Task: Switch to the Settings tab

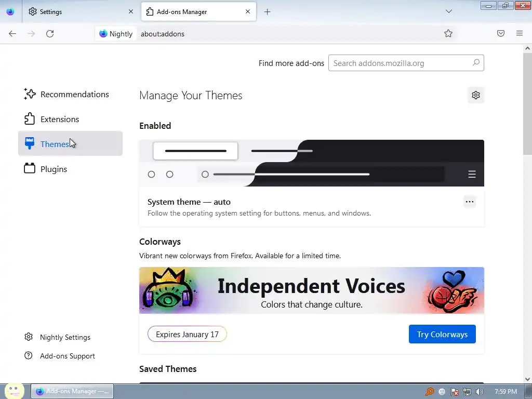Action: click(x=81, y=12)
